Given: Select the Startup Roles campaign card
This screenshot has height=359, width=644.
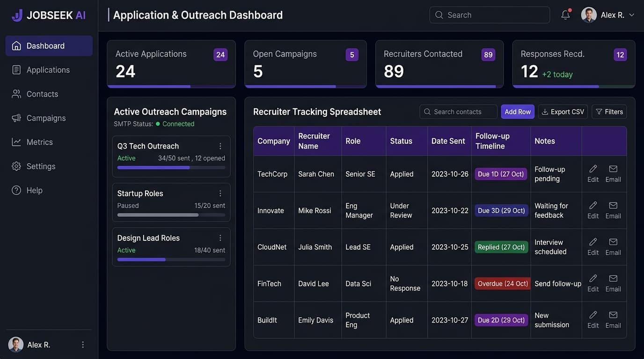Looking at the screenshot, I should (x=171, y=202).
